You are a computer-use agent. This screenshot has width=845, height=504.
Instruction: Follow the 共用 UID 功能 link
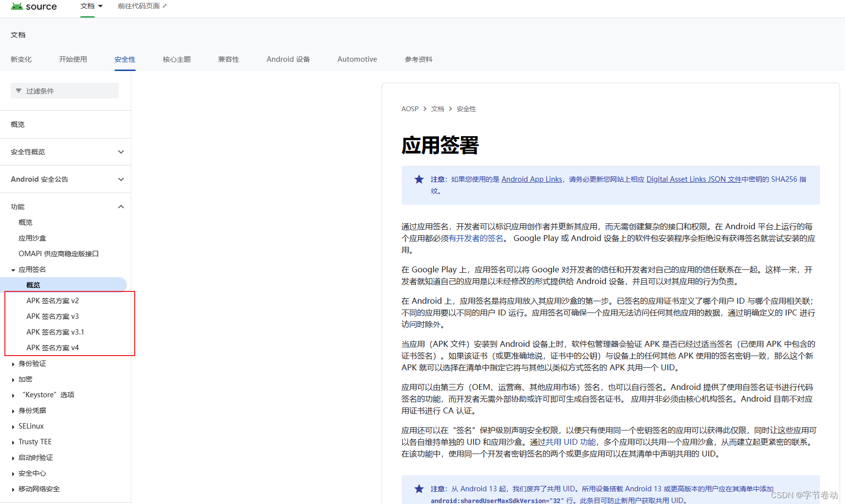click(x=571, y=442)
